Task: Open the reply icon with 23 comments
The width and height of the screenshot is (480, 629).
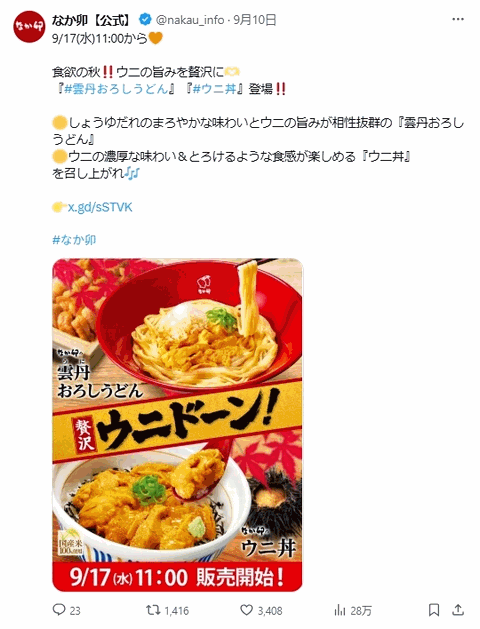Action: [59, 610]
